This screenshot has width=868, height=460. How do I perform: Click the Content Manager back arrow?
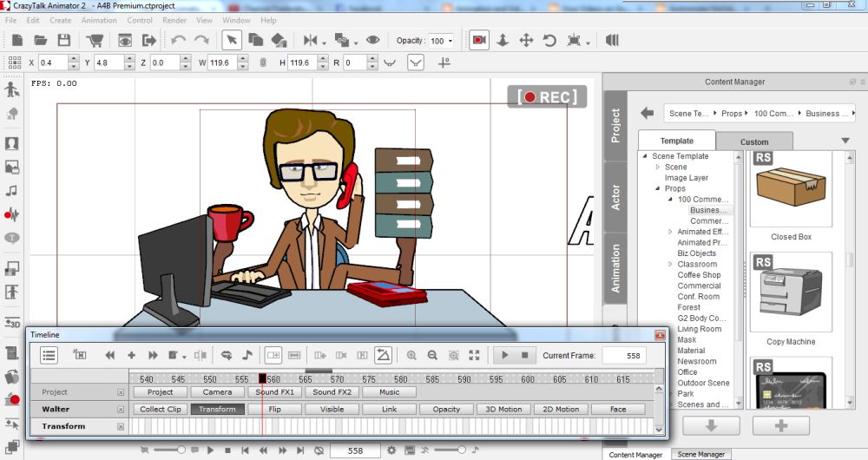pos(647,113)
